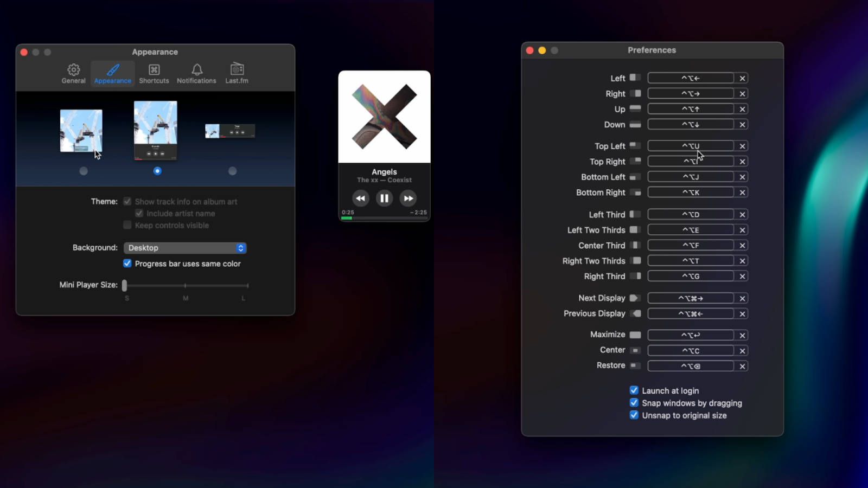Choose the middle theme radio button

[x=157, y=171]
